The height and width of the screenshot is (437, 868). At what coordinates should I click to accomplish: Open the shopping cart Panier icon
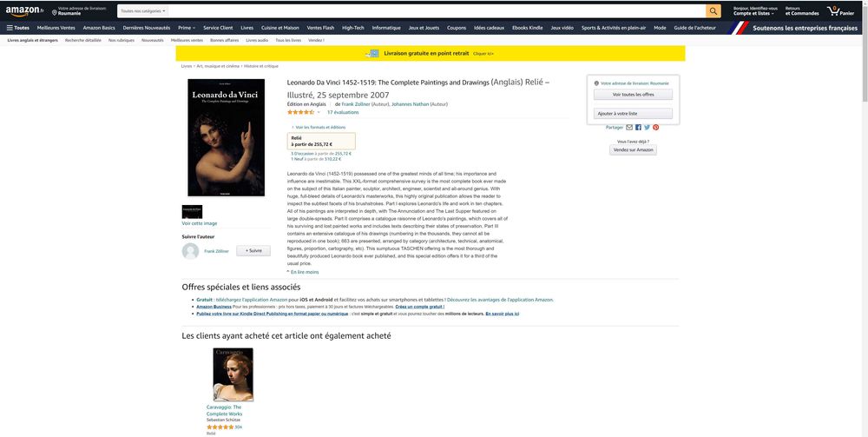point(839,11)
